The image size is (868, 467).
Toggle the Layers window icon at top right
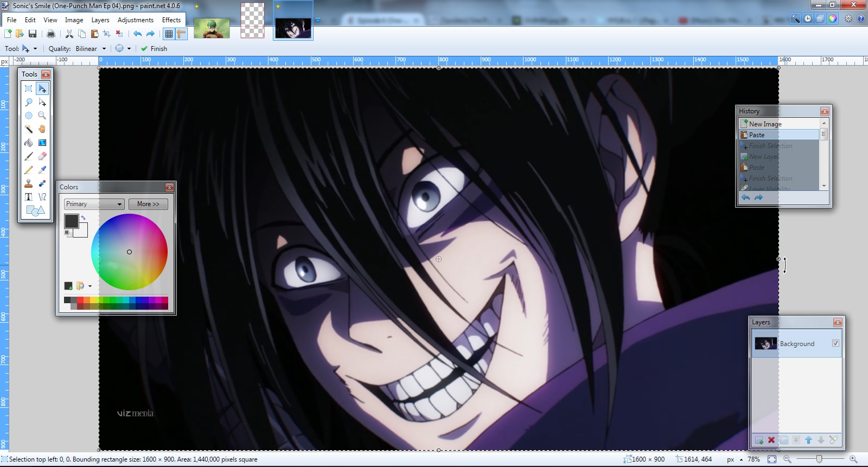(x=820, y=18)
